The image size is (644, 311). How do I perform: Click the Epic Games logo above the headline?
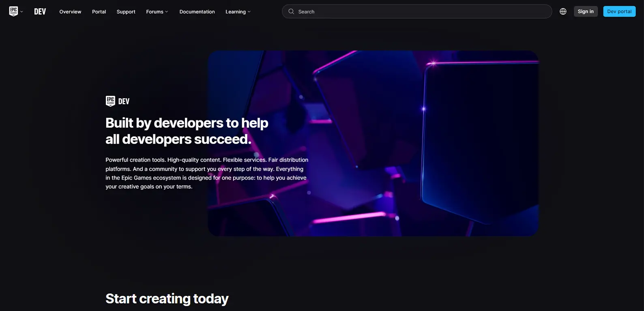point(110,101)
